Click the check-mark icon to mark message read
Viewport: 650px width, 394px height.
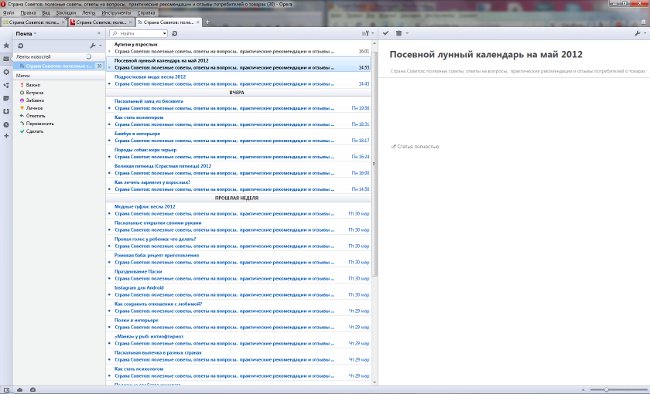point(386,33)
